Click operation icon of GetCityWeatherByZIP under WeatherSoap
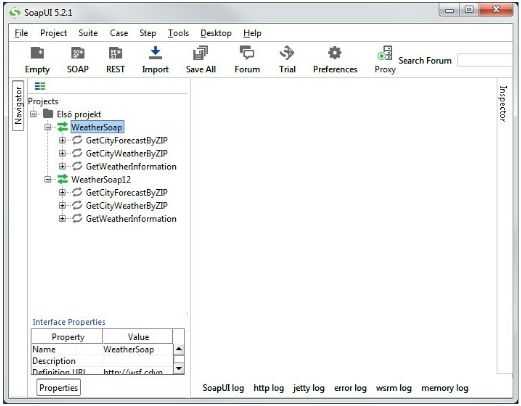The width and height of the screenshot is (521, 406). point(77,153)
